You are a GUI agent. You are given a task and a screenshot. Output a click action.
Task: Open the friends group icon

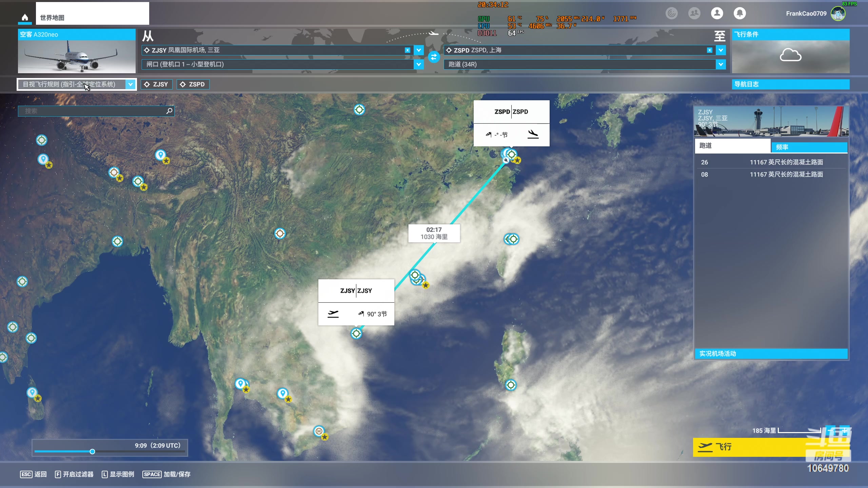[x=694, y=13]
